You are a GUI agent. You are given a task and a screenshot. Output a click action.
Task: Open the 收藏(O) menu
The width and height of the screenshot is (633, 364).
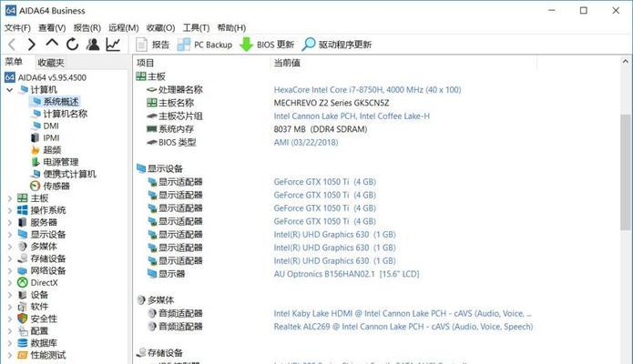click(x=160, y=28)
